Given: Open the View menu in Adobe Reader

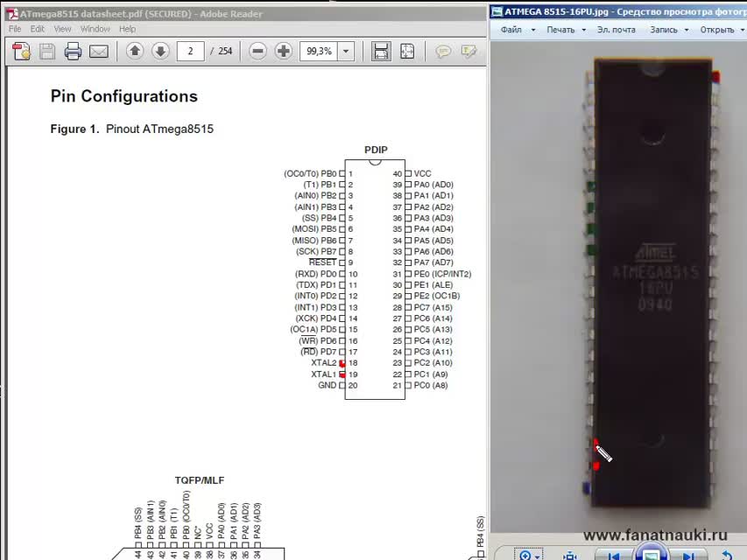Looking at the screenshot, I should click(x=62, y=29).
